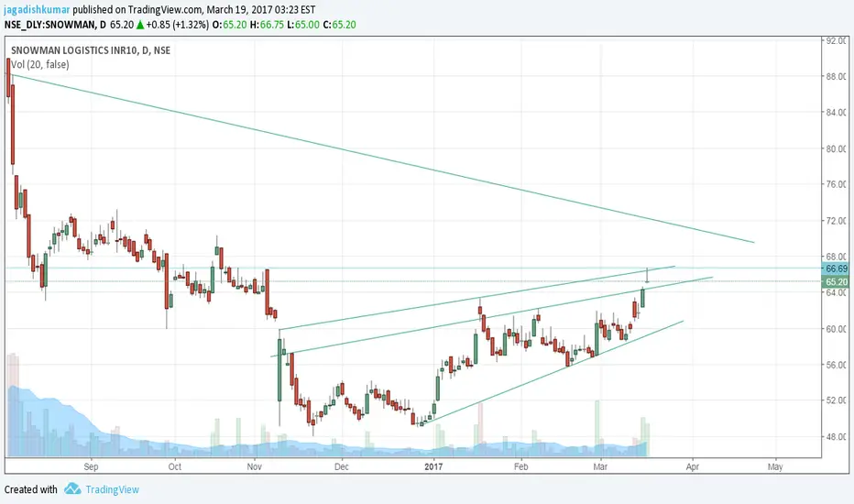Click the Vol (20, false) indicator label
Viewport: 854px width, 504px height.
coord(39,64)
